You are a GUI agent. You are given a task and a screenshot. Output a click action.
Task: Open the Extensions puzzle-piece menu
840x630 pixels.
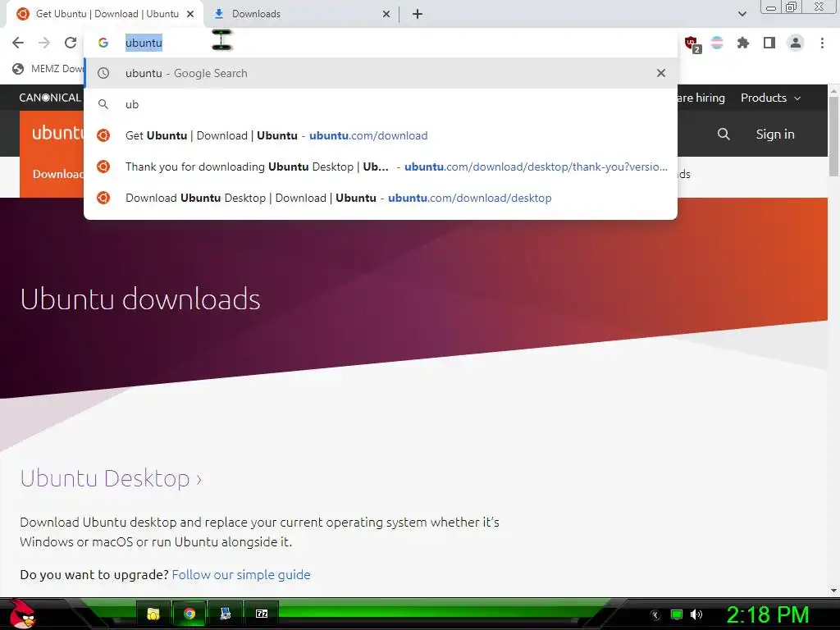[x=743, y=43]
